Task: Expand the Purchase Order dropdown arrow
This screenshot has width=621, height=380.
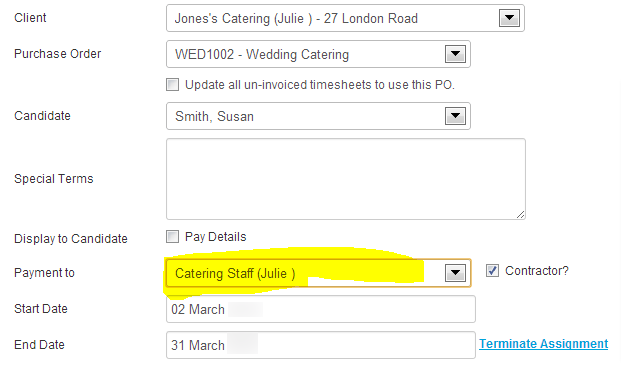Action: point(455,54)
